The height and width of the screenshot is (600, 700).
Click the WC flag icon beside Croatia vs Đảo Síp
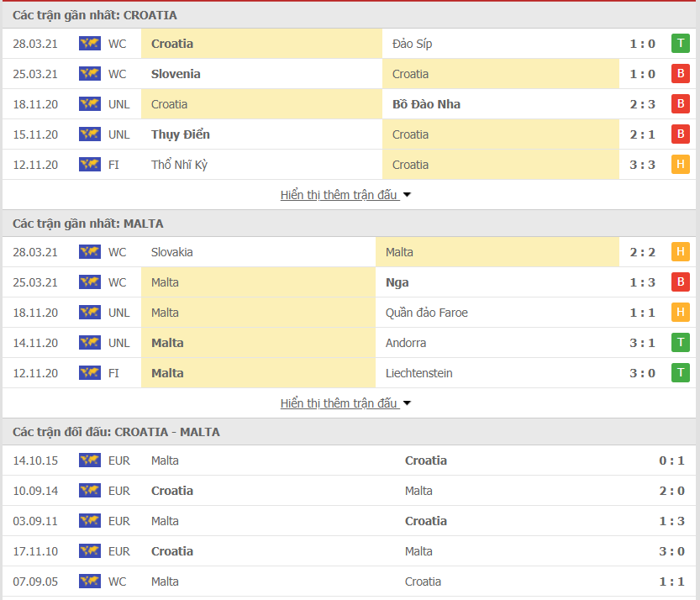(89, 44)
